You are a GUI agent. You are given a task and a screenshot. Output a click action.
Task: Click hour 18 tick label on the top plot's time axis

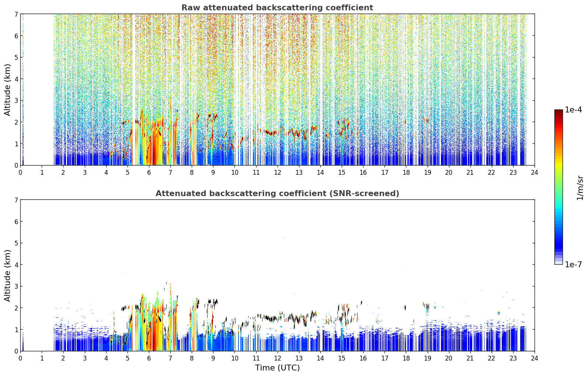(406, 173)
